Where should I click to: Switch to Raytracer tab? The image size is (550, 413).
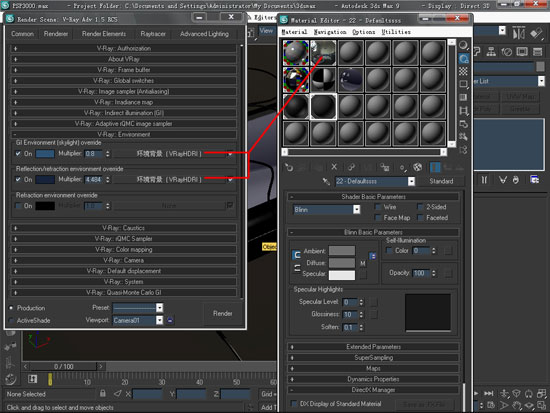point(153,34)
